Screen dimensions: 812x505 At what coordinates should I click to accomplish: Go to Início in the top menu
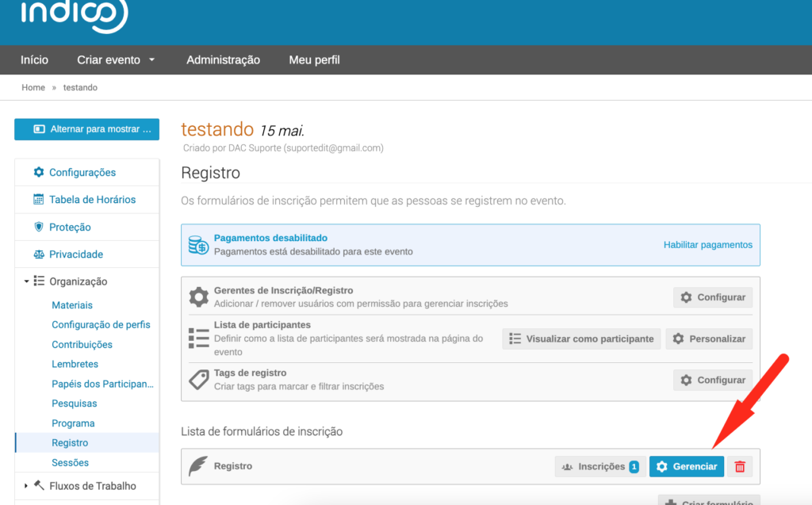34,60
